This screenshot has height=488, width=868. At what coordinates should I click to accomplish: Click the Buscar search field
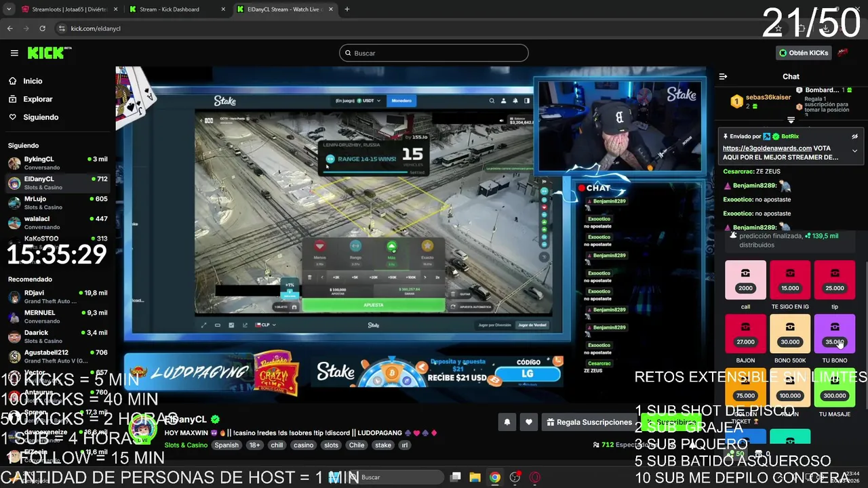[434, 53]
